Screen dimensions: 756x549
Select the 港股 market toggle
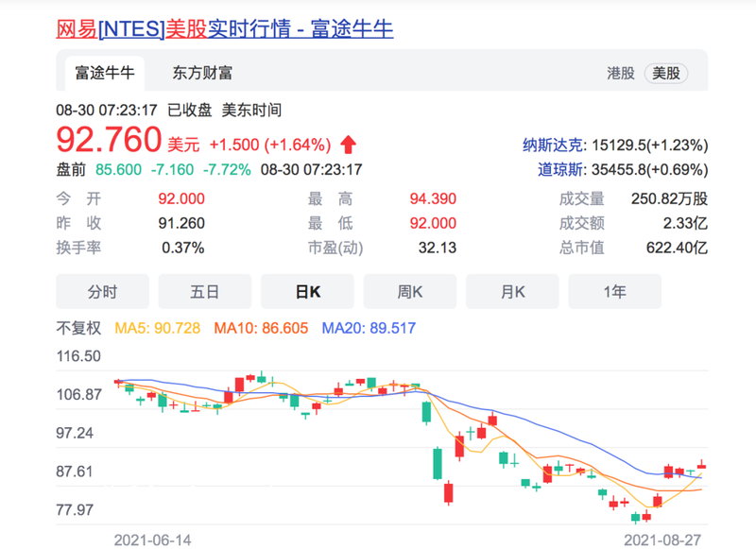click(621, 73)
